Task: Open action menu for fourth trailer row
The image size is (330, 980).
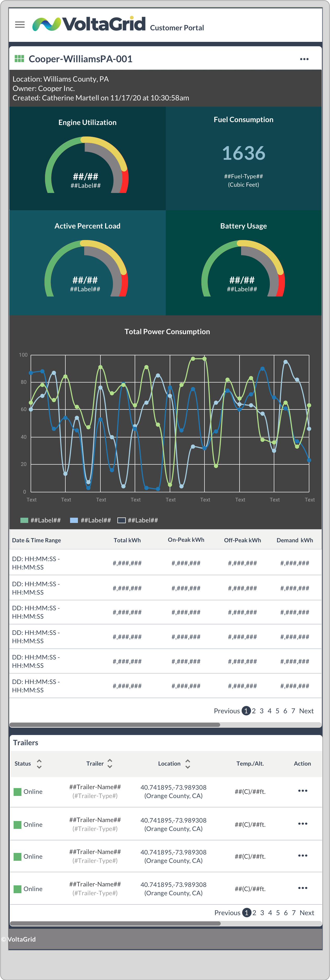Action: point(303,888)
